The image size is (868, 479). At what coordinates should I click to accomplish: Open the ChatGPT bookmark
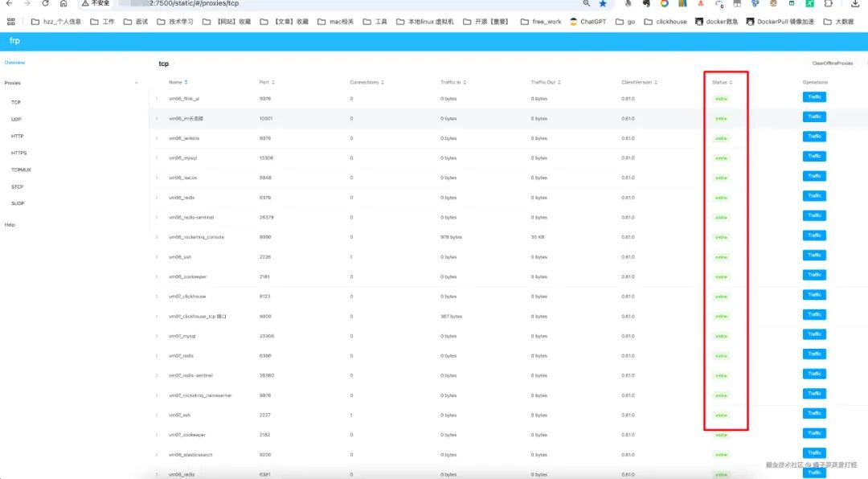pos(588,22)
